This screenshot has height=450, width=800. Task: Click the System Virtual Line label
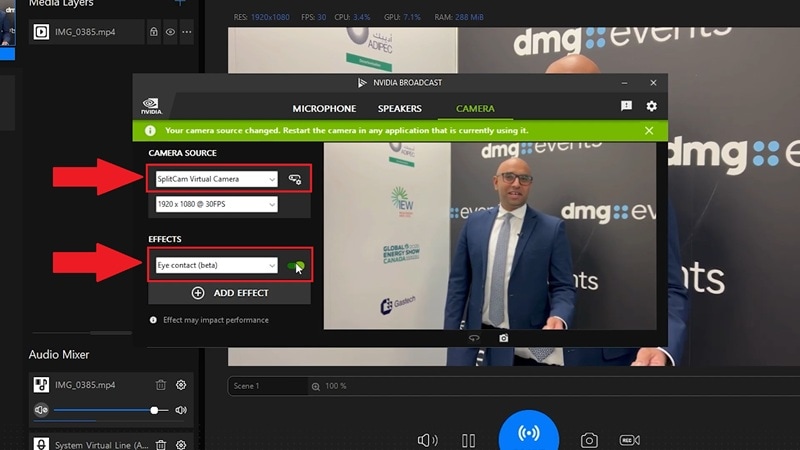tap(102, 445)
